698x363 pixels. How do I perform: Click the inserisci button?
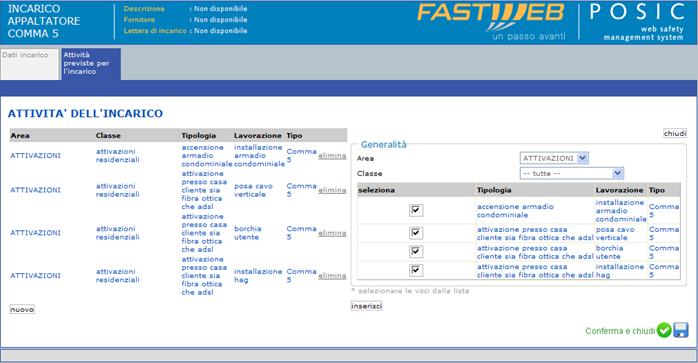point(366,306)
